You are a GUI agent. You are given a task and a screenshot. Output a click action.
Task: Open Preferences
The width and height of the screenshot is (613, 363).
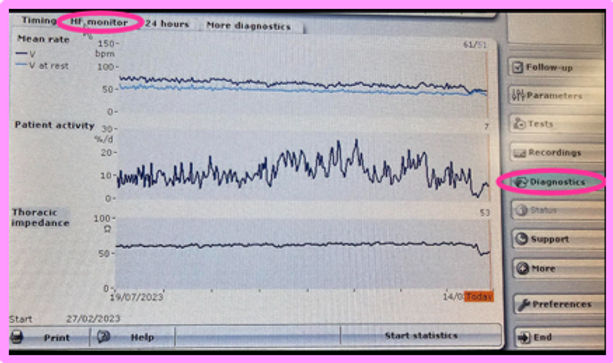coord(558,304)
